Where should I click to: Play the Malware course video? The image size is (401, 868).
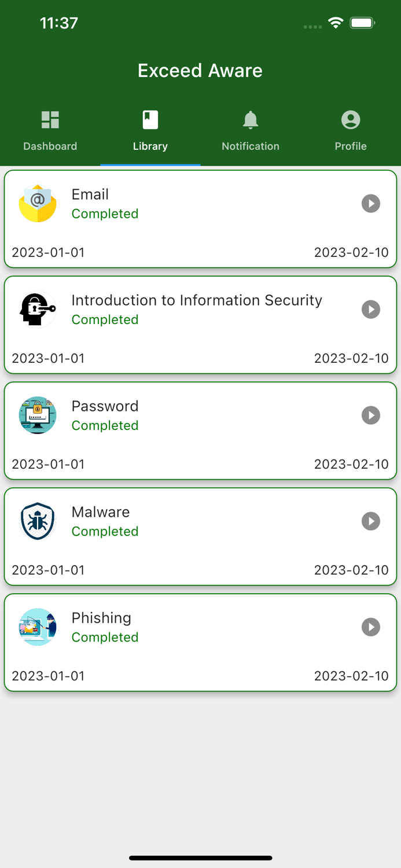(371, 521)
